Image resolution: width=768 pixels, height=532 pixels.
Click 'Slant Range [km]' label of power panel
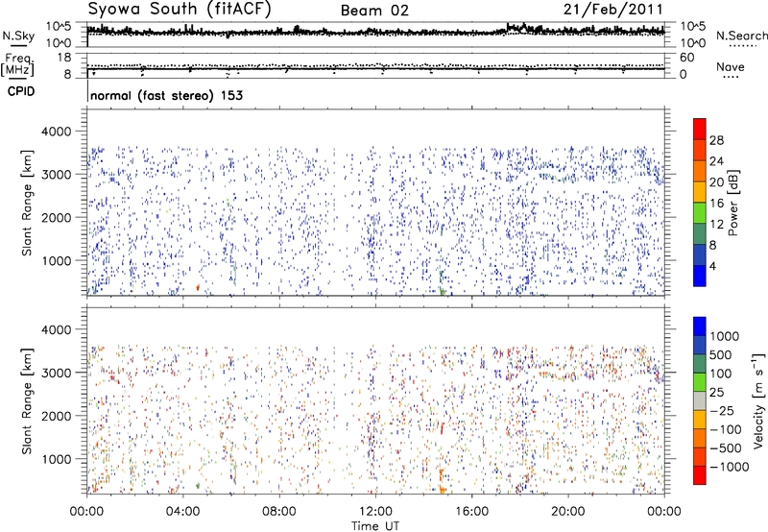pos(27,203)
